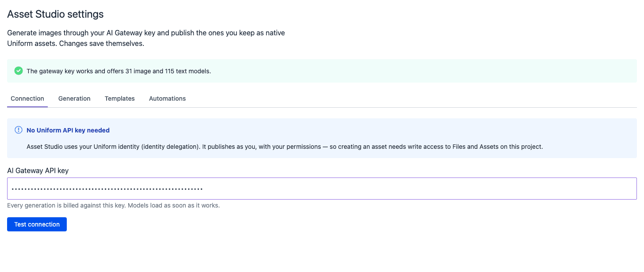Go to the Automations tab
The image size is (644, 272).
(x=167, y=98)
